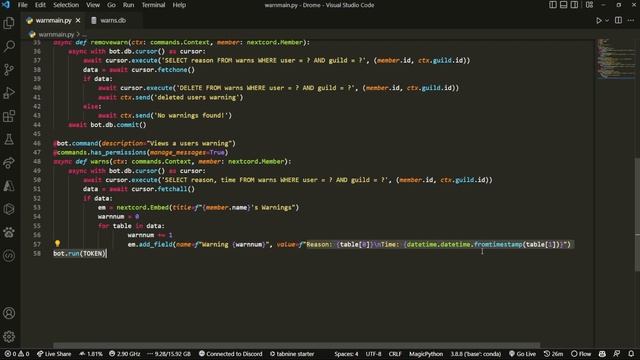The image size is (640, 360).
Task: Click the Run Python File play button
Action: pos(598,20)
